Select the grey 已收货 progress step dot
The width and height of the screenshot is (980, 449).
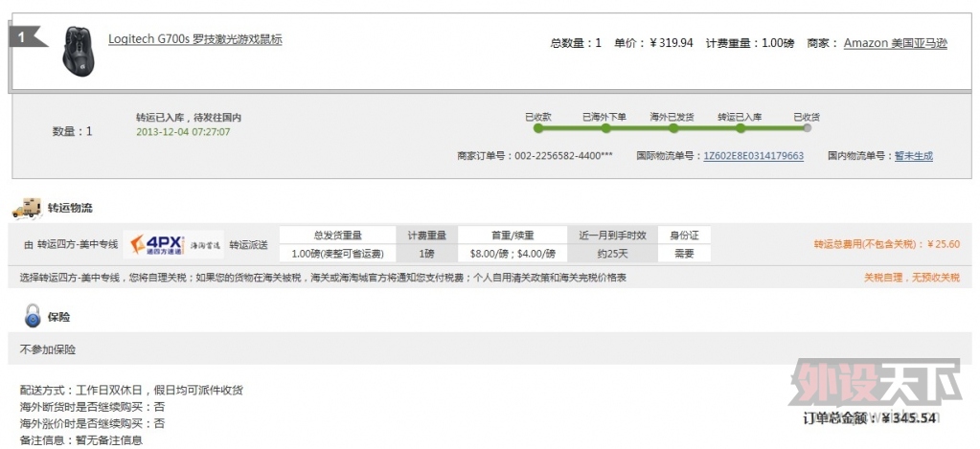click(x=807, y=128)
